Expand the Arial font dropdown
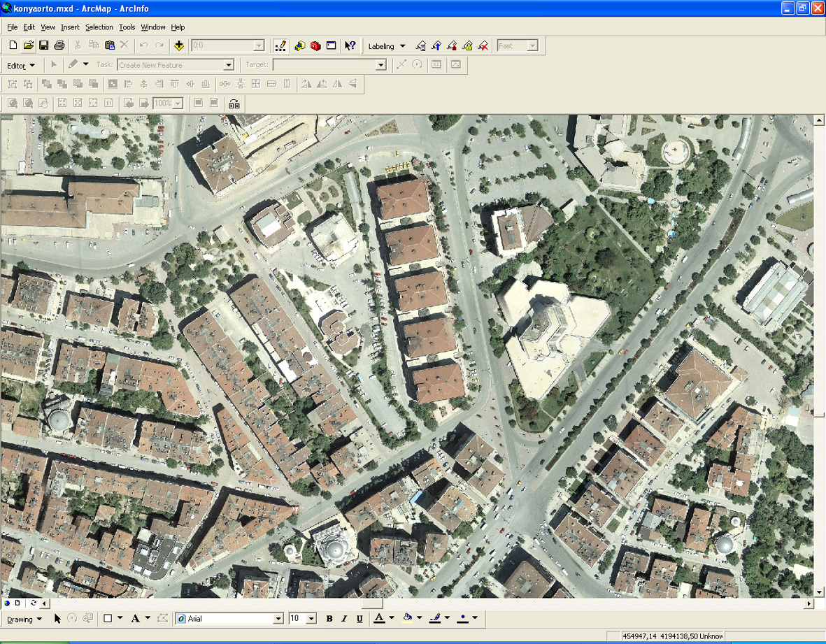The image size is (826, 644). coord(278,618)
